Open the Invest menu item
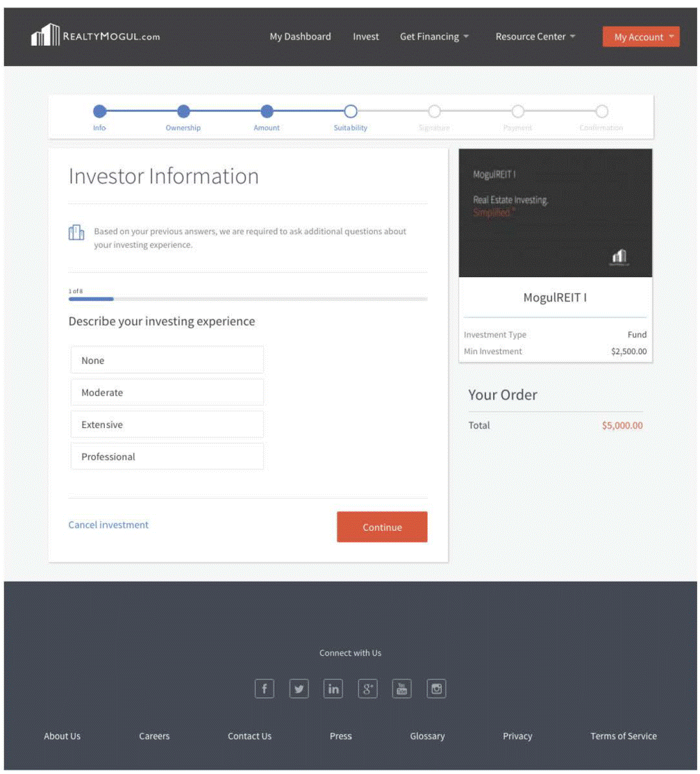700x774 pixels. point(365,37)
